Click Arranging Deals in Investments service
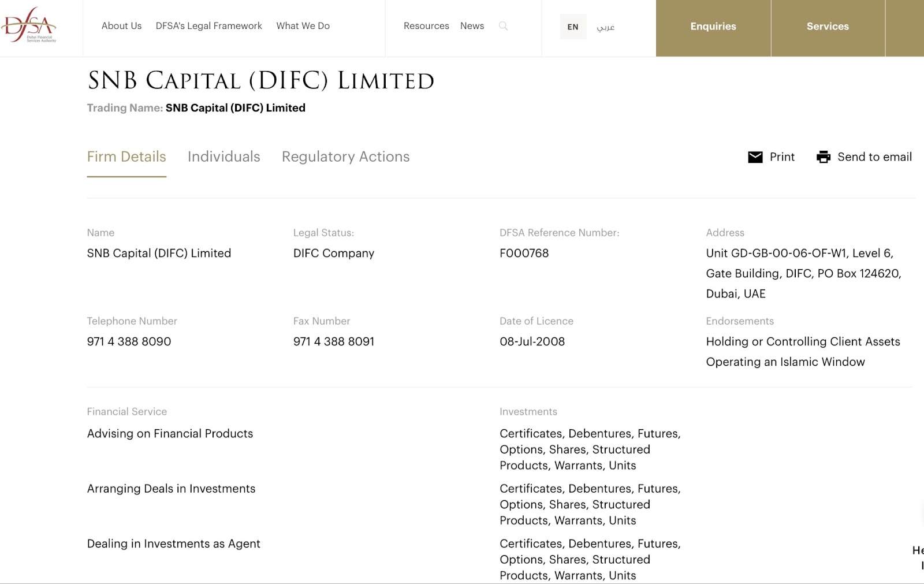Screen dimensions: 924x584 [x=171, y=489]
